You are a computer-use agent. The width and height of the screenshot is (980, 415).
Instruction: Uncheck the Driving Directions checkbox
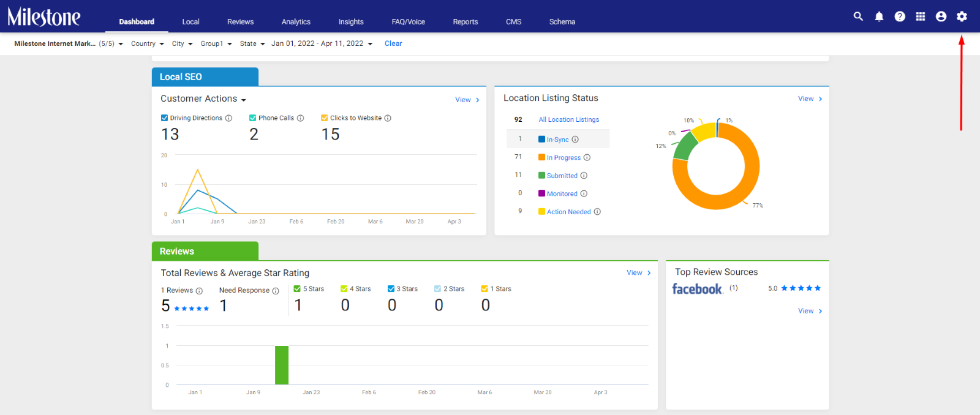point(164,118)
